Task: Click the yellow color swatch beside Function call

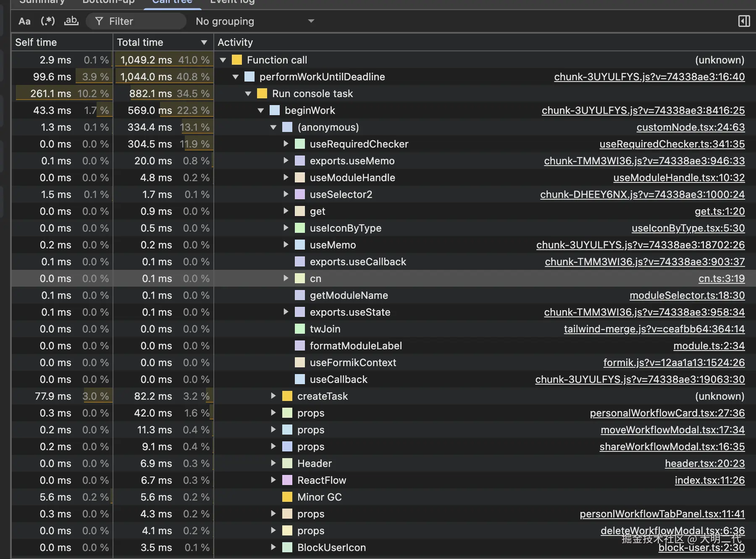Action: click(x=237, y=60)
